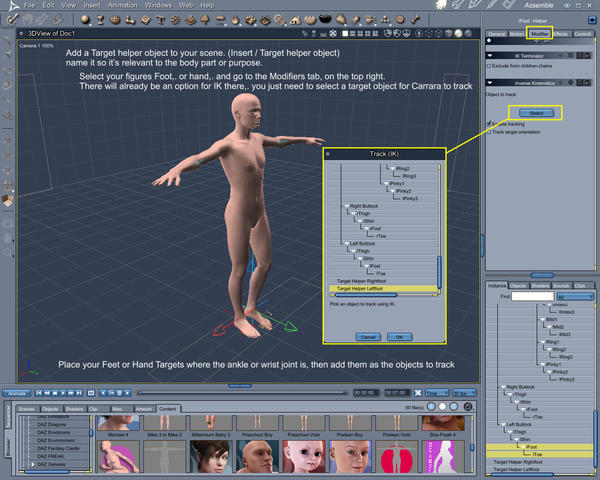Screen dimensions: 600x480
Task: Click the flame fire object icon
Action: point(235,19)
